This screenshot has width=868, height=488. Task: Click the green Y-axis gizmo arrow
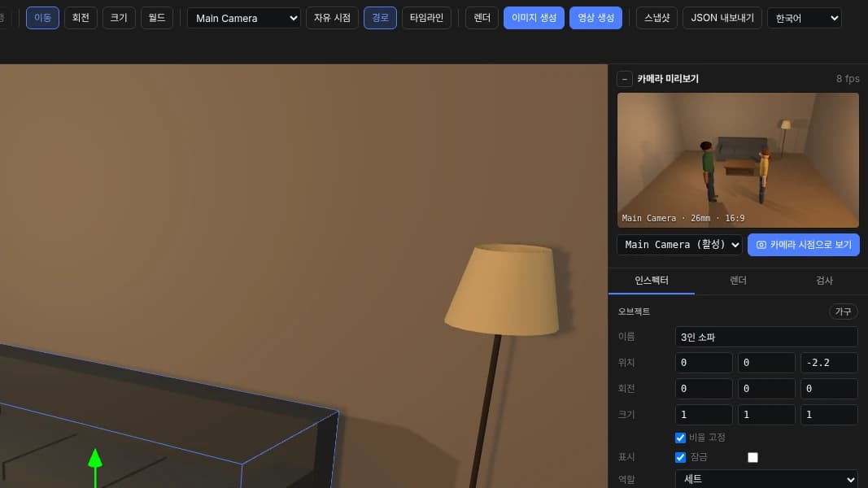[x=95, y=459]
